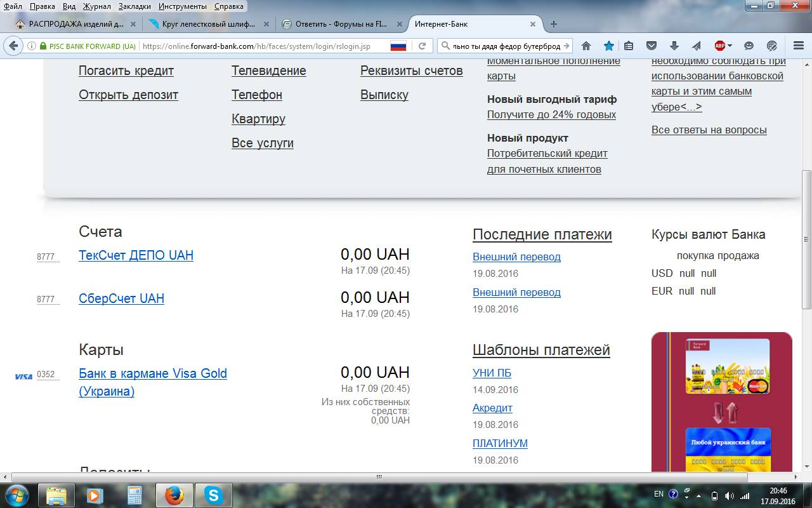The image size is (812, 508).
Task: Open the Телевидение payment link
Action: [x=269, y=70]
